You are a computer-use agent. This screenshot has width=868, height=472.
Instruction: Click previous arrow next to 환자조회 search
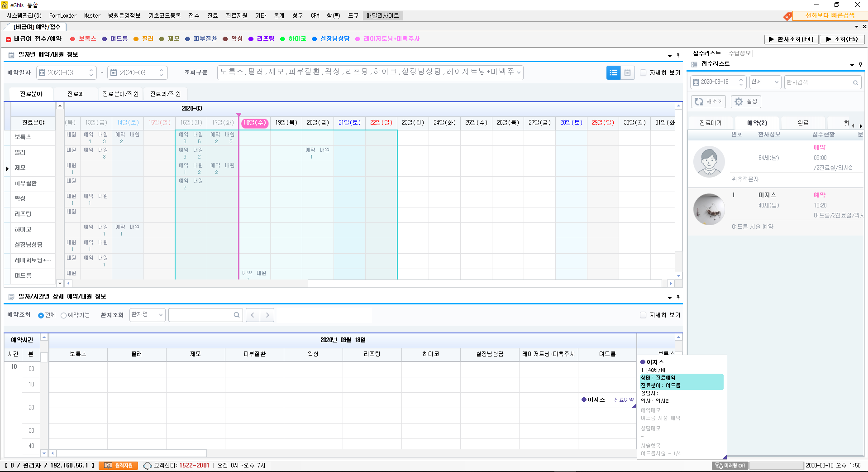[253, 315]
